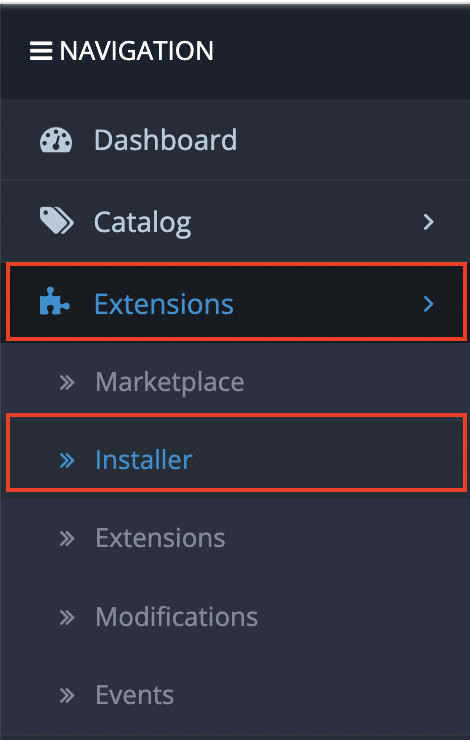
Task: Click the double-chevron beside Extensions submenu item
Action: pos(67,538)
